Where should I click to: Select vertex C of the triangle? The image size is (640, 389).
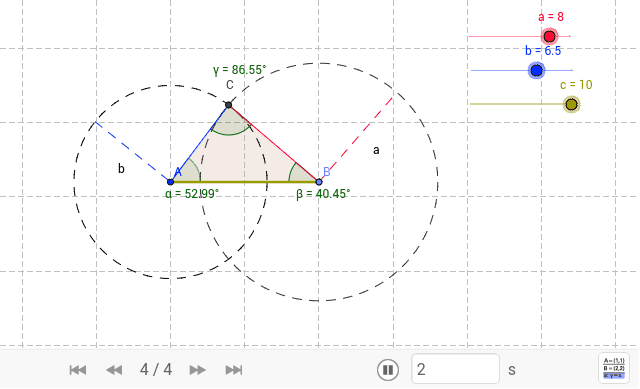pyautogui.click(x=229, y=105)
